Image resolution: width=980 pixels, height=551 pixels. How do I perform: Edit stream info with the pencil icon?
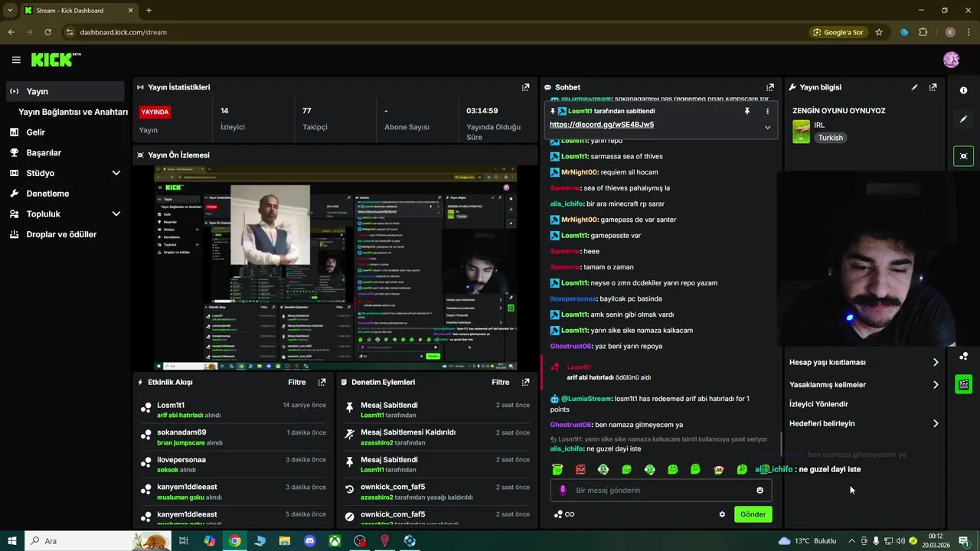[914, 87]
